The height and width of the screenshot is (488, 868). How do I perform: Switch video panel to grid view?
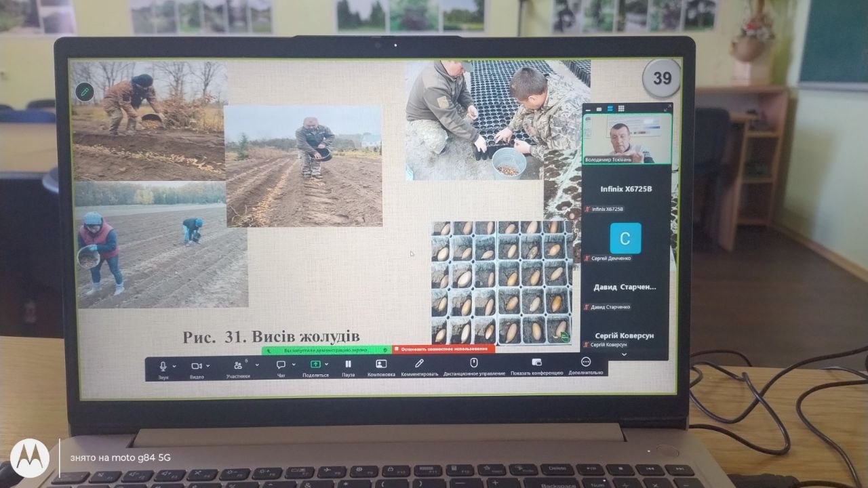[620, 108]
